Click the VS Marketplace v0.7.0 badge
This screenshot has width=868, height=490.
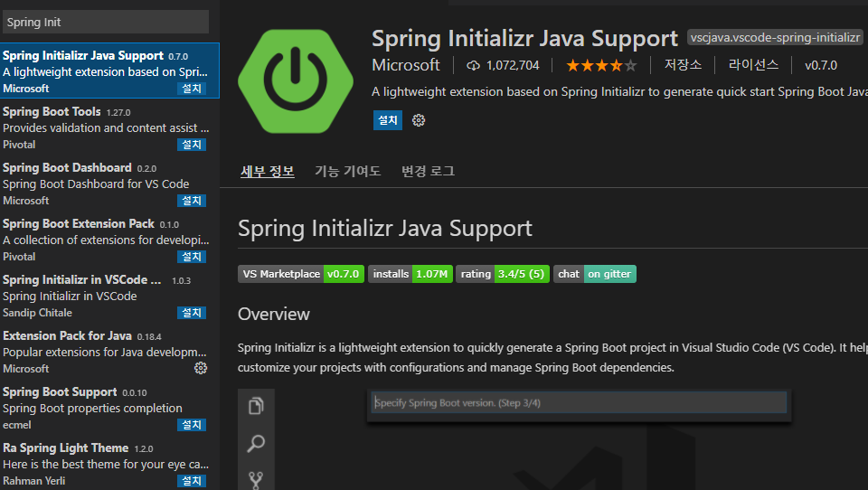(301, 274)
